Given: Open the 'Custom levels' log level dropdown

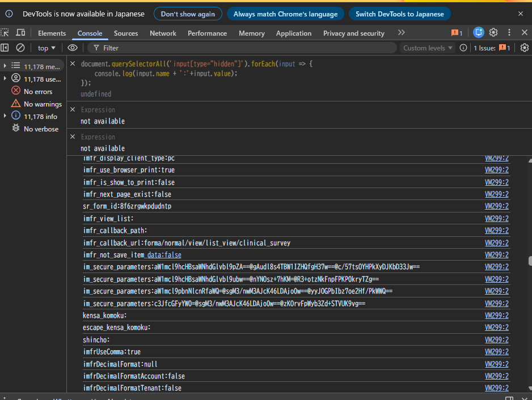Looking at the screenshot, I should [x=428, y=48].
